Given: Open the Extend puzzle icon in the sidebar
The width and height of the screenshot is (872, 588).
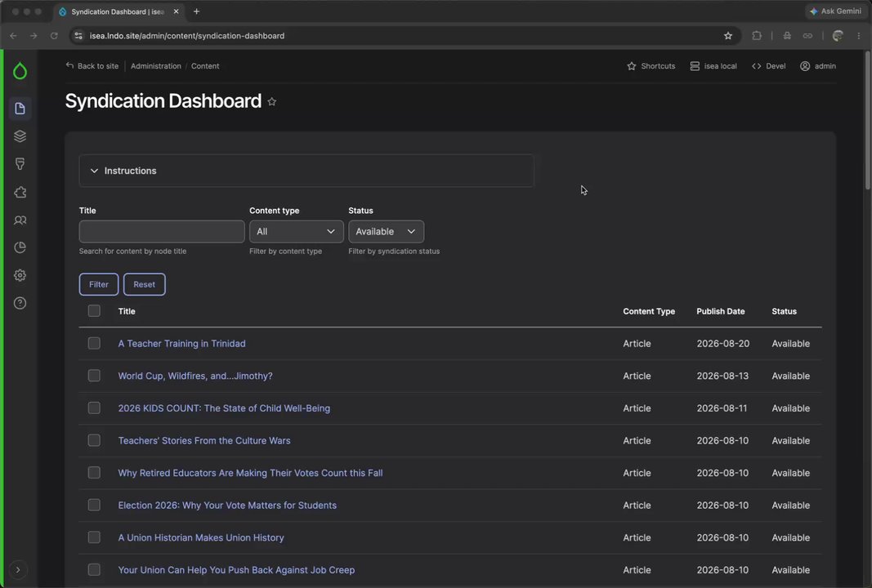Looking at the screenshot, I should pos(20,192).
